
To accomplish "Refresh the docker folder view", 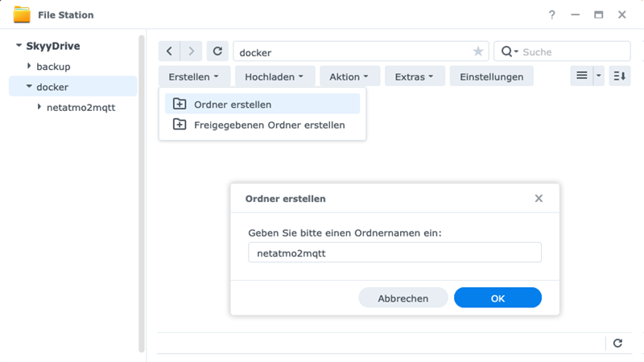I will [x=217, y=51].
